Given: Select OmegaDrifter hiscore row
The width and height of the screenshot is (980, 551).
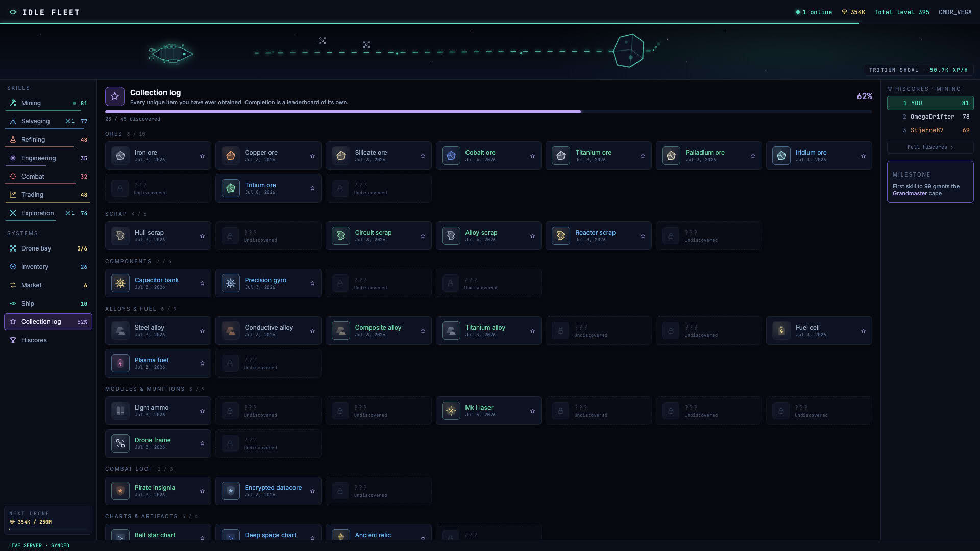Looking at the screenshot, I should 930,117.
